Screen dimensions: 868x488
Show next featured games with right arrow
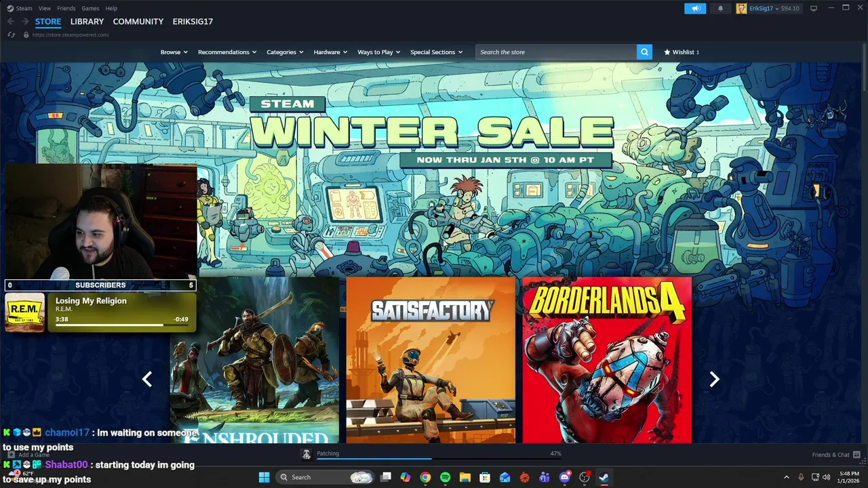714,380
